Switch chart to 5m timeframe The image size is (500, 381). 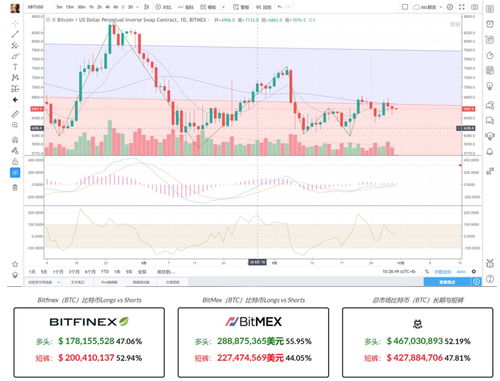click(x=59, y=7)
